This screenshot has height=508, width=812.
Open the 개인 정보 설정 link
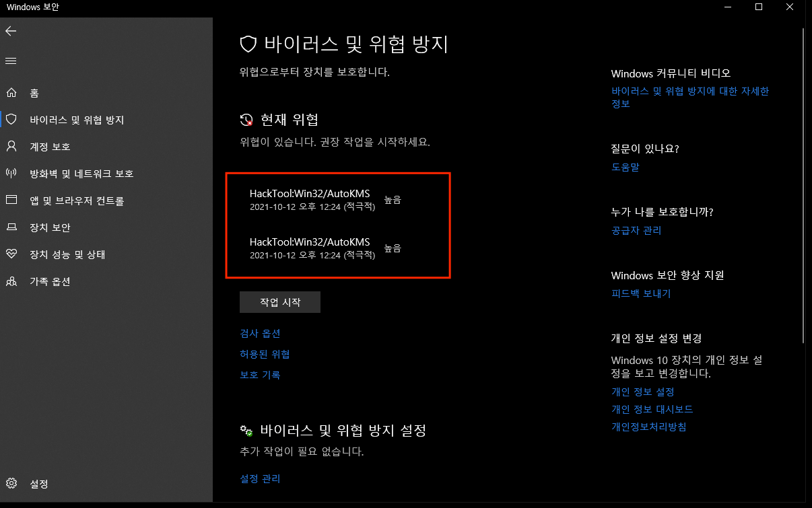643,392
